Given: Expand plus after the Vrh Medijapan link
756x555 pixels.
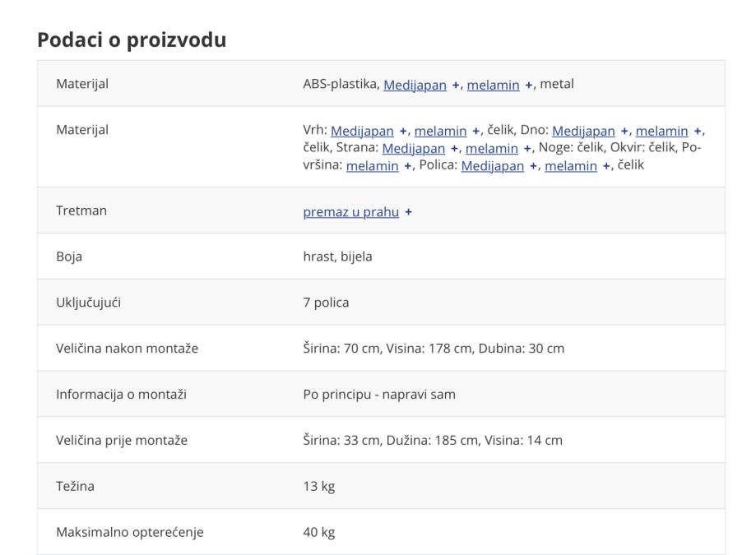Looking at the screenshot, I should 403,131.
